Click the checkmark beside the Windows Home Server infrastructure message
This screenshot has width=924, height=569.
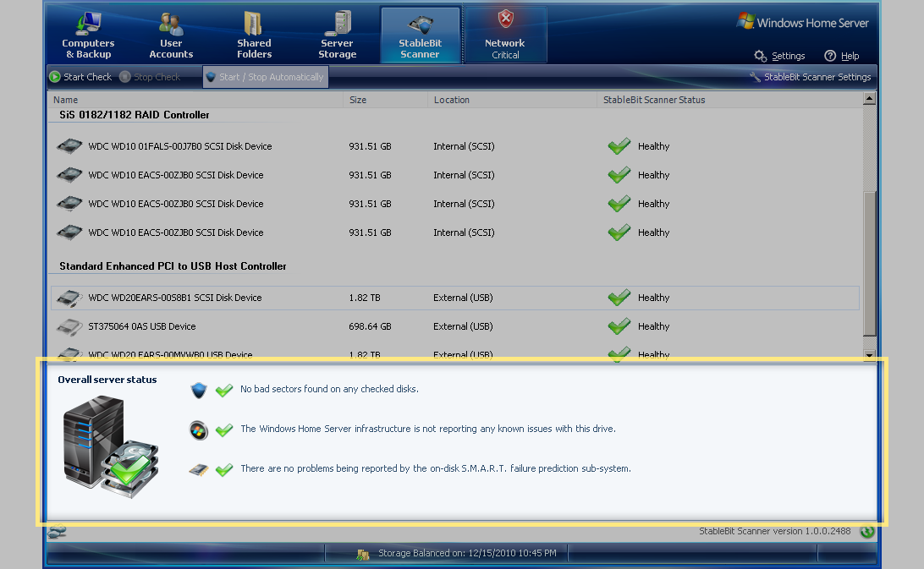224,430
